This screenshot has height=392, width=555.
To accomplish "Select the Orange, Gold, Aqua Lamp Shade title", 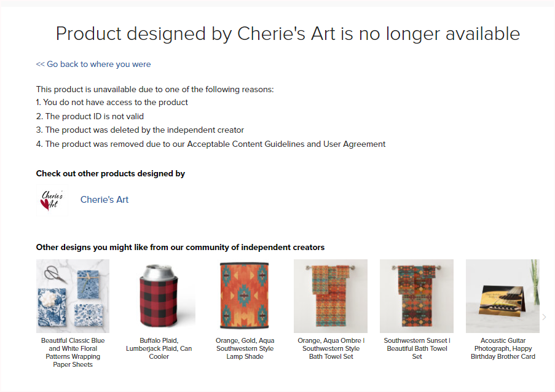I will click(245, 348).
